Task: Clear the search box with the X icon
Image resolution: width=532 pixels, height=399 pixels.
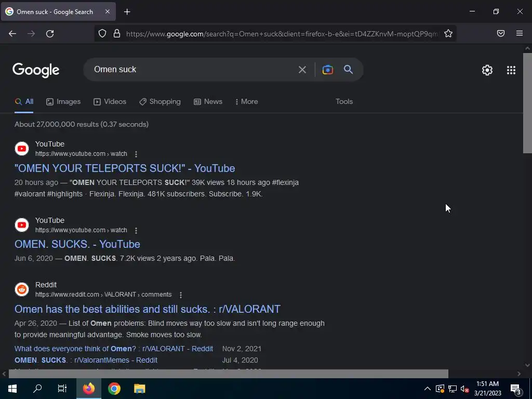Action: coord(302,70)
